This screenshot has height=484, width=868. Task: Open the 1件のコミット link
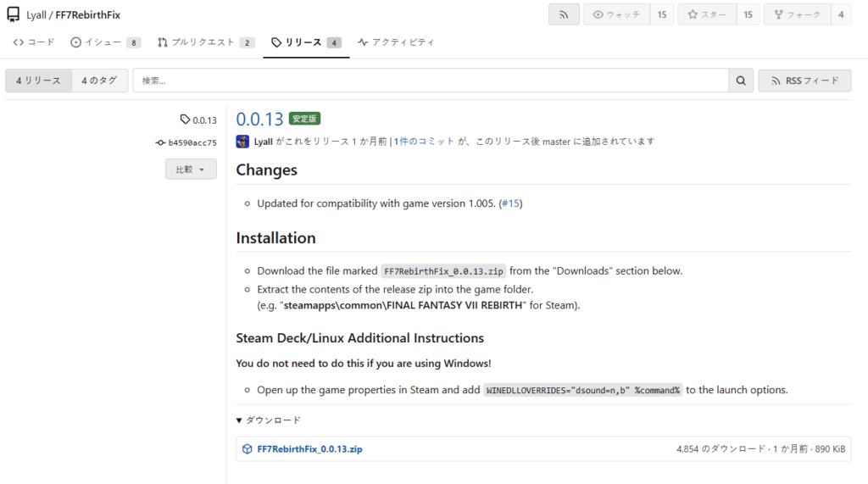pos(424,142)
